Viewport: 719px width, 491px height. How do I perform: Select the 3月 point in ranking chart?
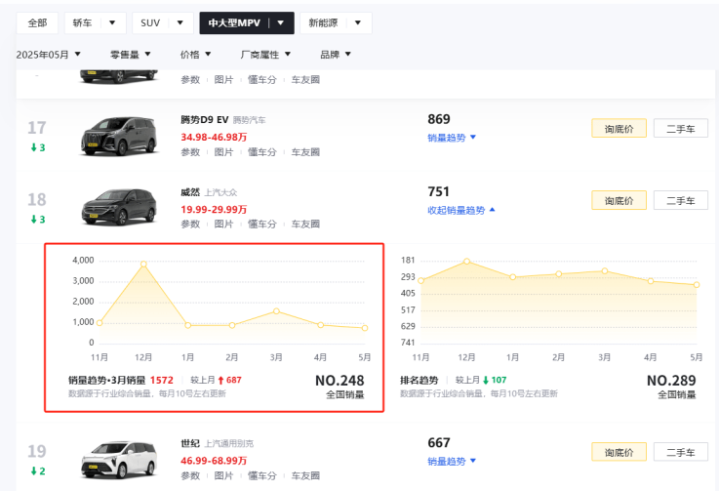point(605,271)
